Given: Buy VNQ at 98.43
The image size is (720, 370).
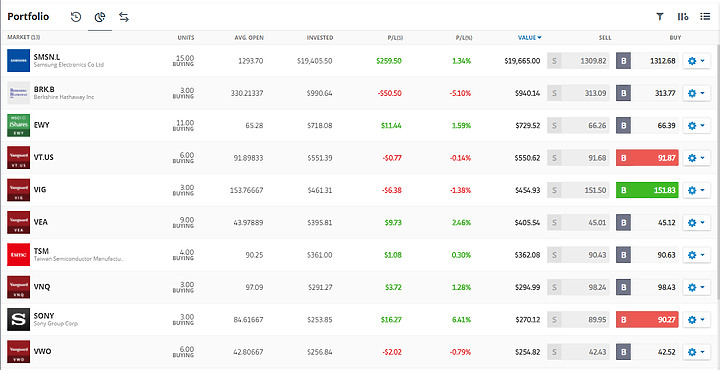Looking at the screenshot, I should (x=647, y=287).
